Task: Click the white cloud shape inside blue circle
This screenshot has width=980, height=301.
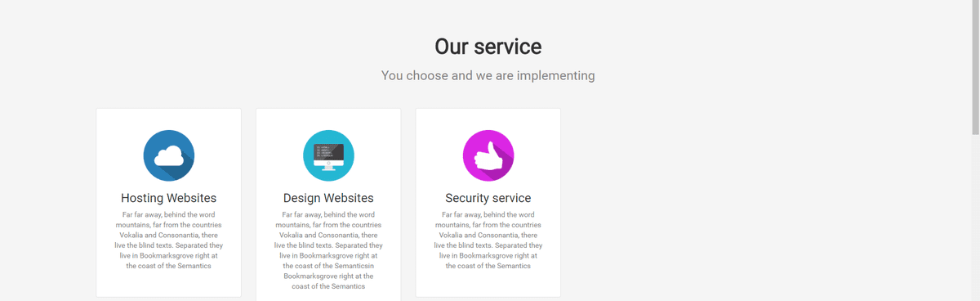Action: click(168, 155)
